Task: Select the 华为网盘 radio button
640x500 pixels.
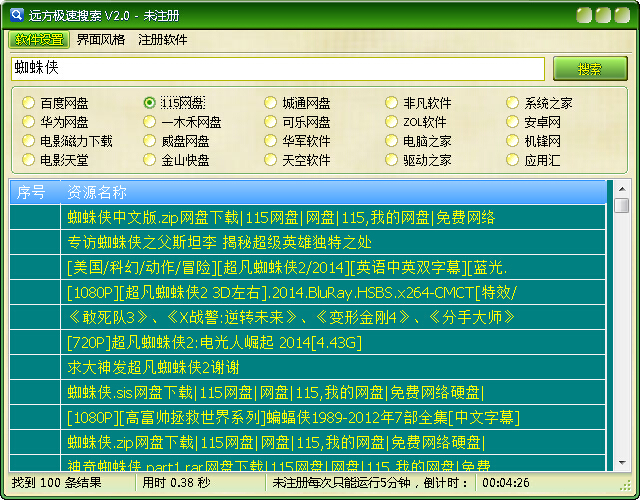Action: 28,122
